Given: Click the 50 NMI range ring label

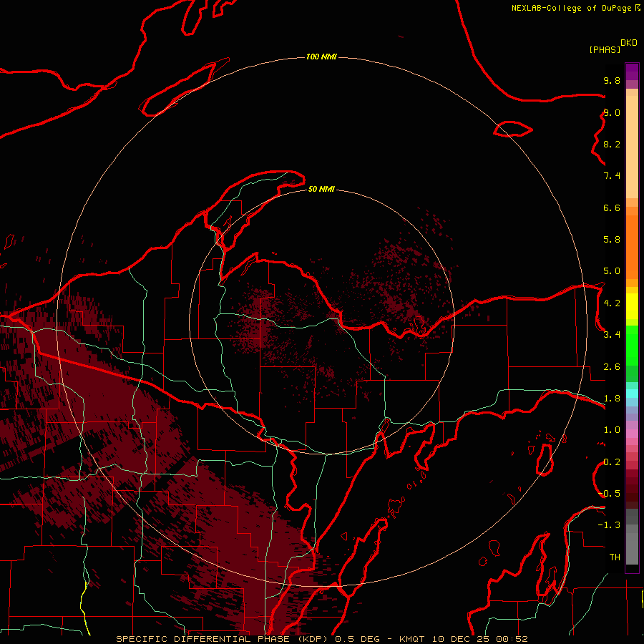Looking at the screenshot, I should pos(321,189).
